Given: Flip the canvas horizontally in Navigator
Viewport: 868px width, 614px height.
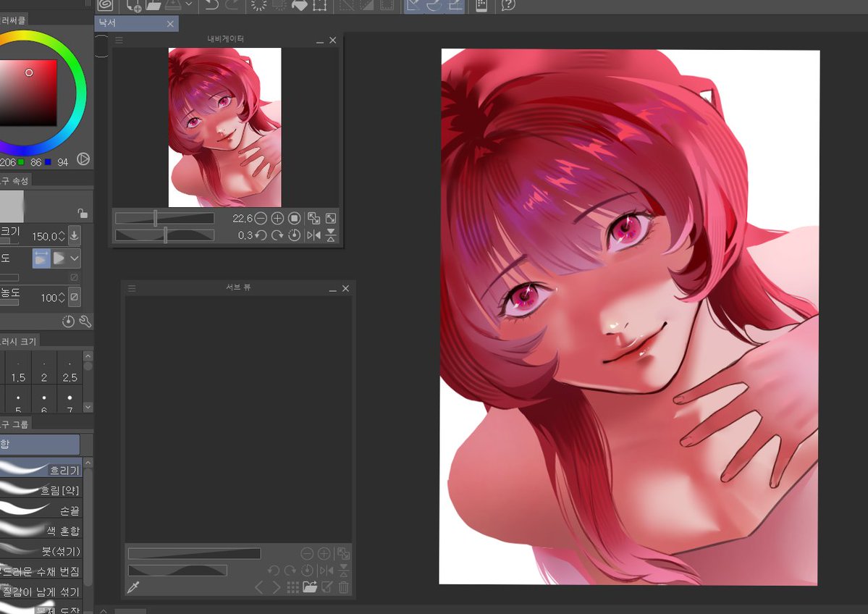Looking at the screenshot, I should tap(314, 235).
